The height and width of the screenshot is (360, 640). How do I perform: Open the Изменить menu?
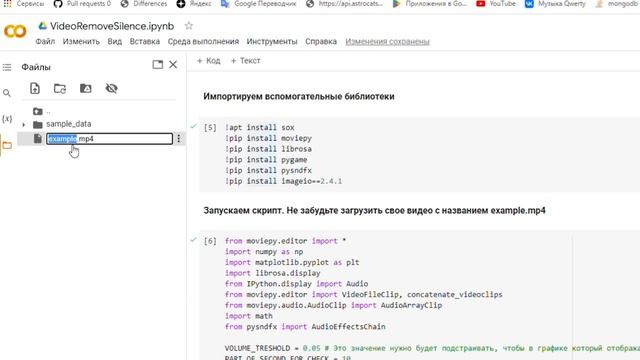[81, 42]
